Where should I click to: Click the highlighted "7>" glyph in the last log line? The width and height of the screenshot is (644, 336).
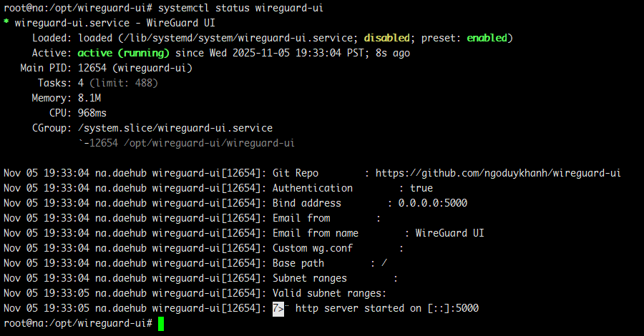(x=278, y=308)
